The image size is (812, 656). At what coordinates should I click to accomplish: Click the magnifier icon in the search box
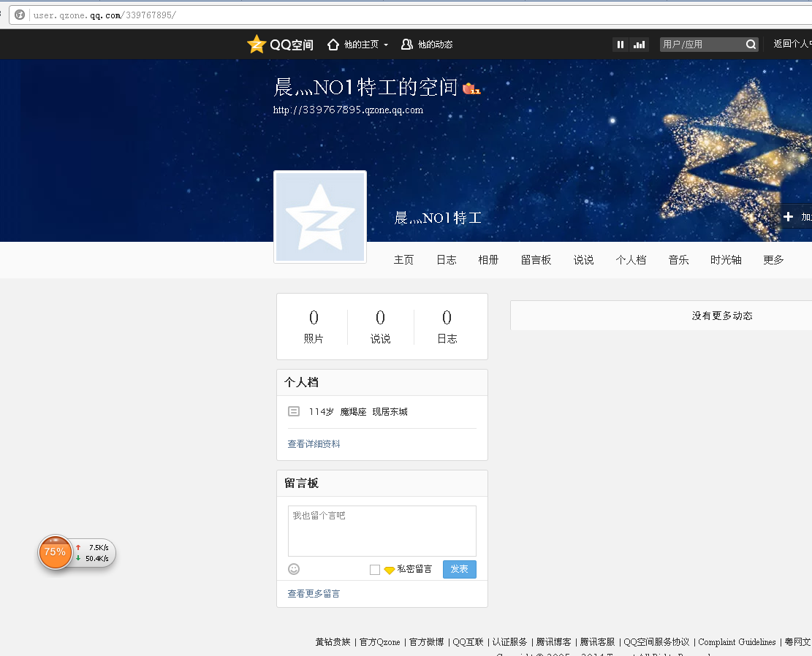(751, 44)
